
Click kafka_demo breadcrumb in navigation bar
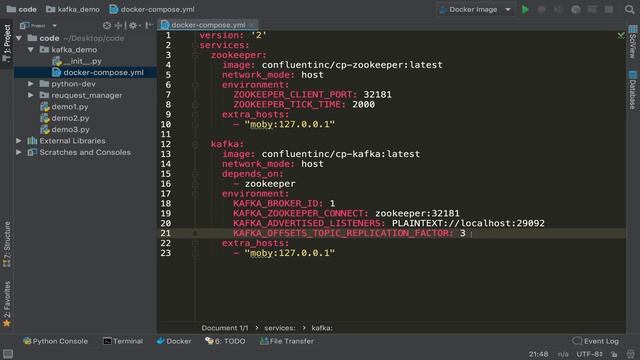[73, 9]
